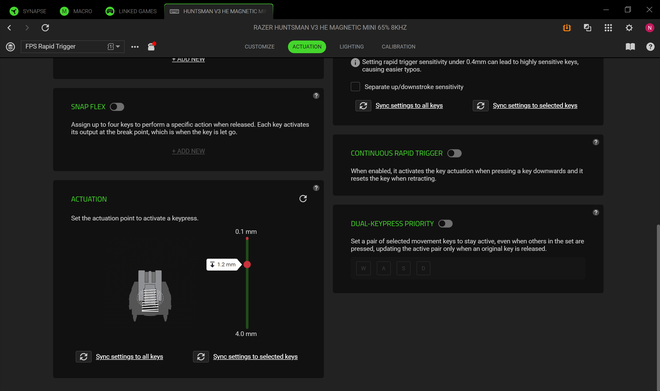This screenshot has height=391, width=660.
Task: Open the help question mark in the toolbar
Action: (650, 47)
